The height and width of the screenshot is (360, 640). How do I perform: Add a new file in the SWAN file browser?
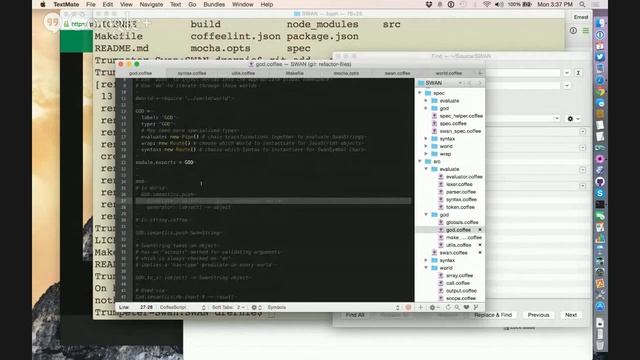point(420,307)
